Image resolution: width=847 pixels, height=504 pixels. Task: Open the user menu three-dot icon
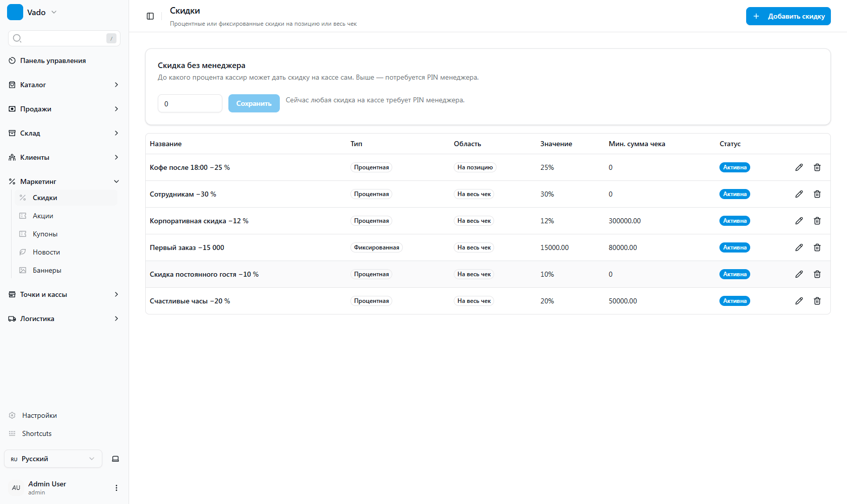[x=116, y=488]
